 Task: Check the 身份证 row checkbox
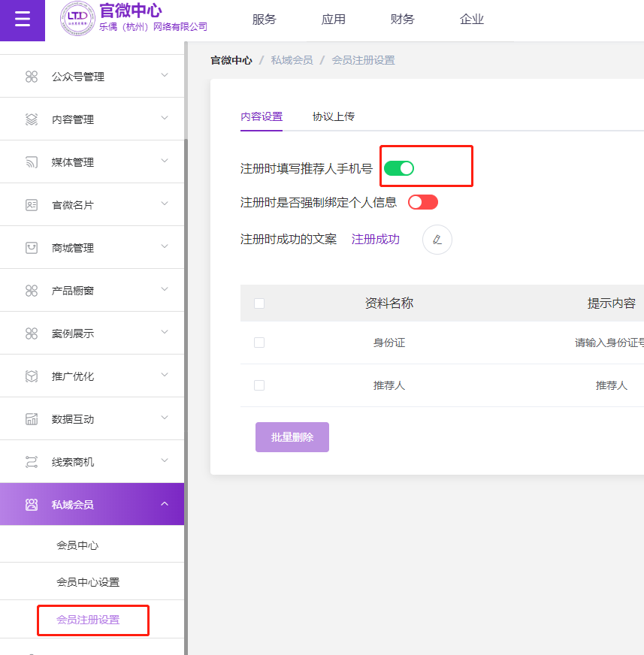tap(259, 343)
